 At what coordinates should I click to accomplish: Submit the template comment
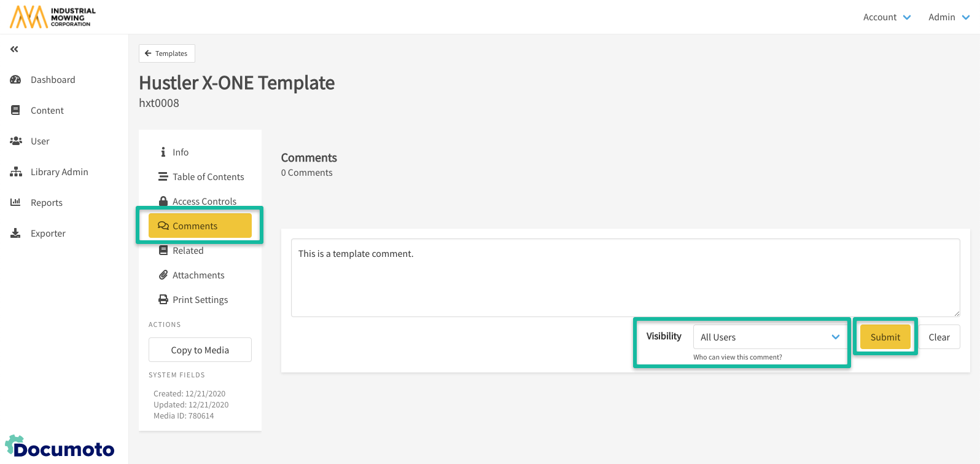click(885, 337)
